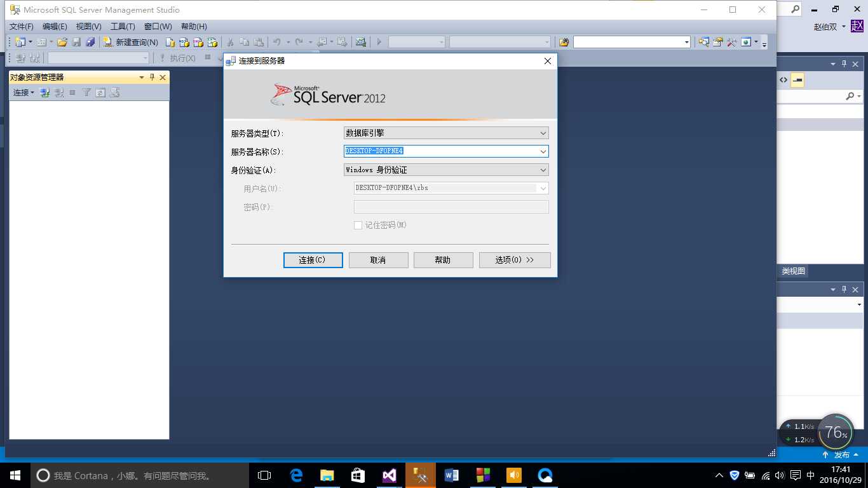
Task: Click the web browser window icon
Action: click(746, 42)
